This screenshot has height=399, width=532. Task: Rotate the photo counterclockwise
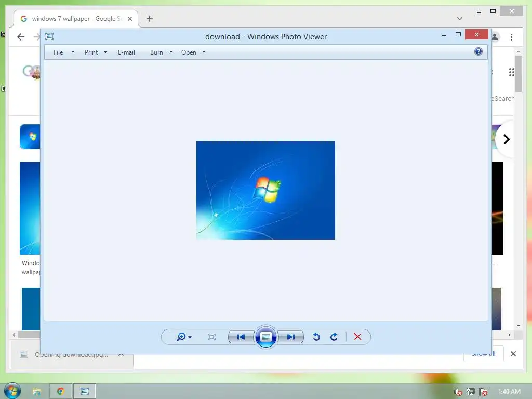coord(316,337)
